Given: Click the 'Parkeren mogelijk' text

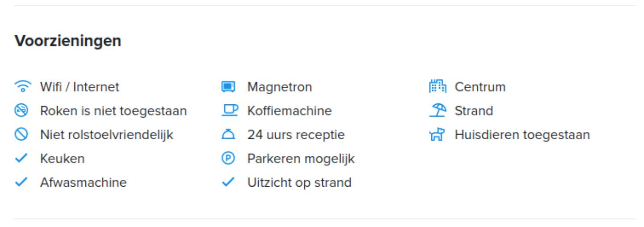Looking at the screenshot, I should (x=301, y=158).
